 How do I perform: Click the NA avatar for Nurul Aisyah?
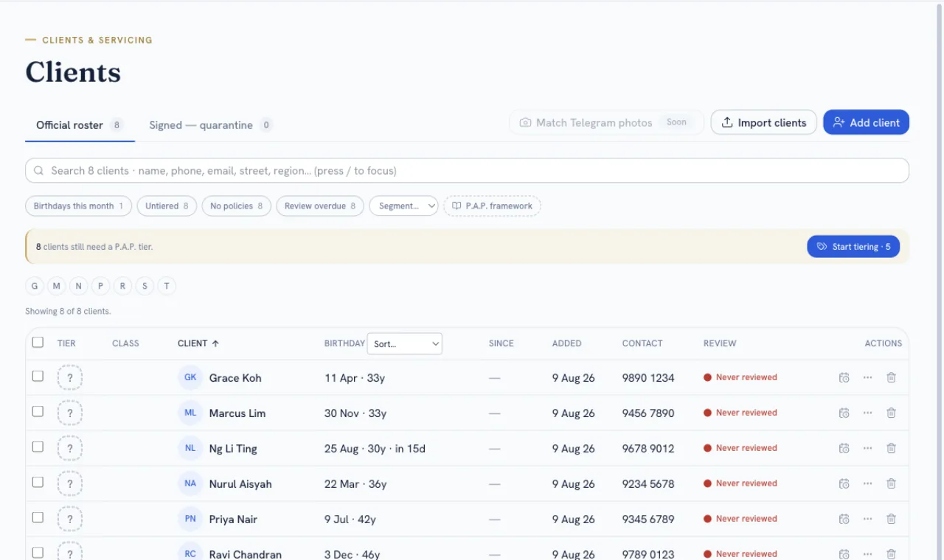(x=190, y=483)
